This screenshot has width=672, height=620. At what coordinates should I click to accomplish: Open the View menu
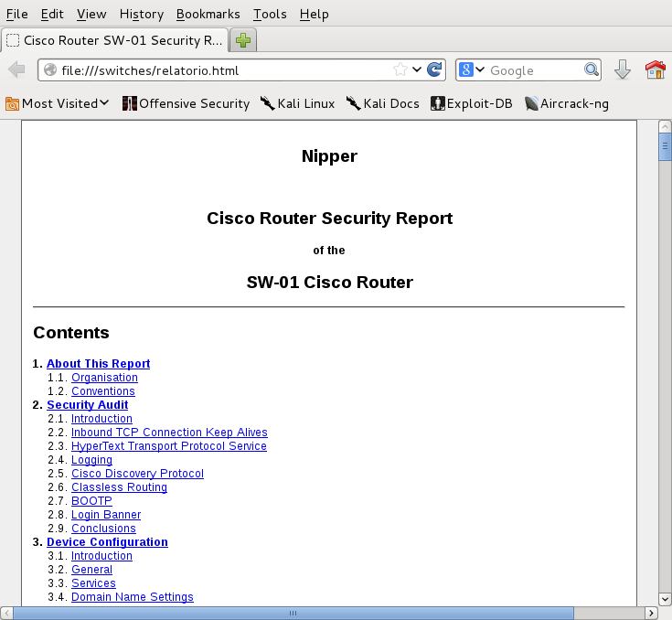click(x=91, y=14)
